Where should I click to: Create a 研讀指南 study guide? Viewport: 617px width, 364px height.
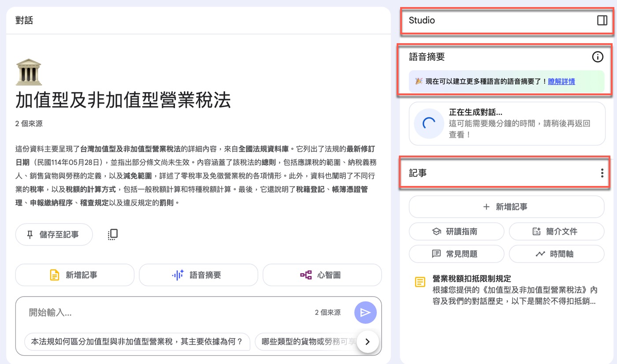tap(457, 231)
